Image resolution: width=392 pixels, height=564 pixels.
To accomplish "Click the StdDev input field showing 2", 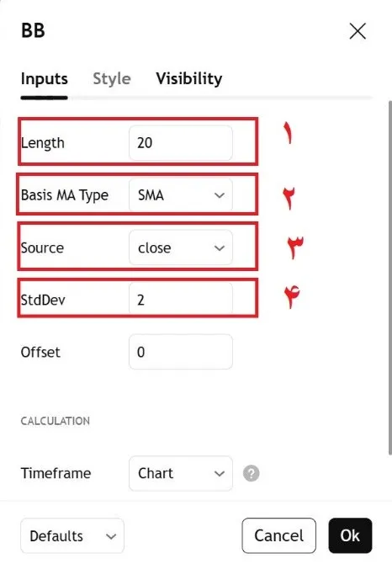I will coord(181,300).
